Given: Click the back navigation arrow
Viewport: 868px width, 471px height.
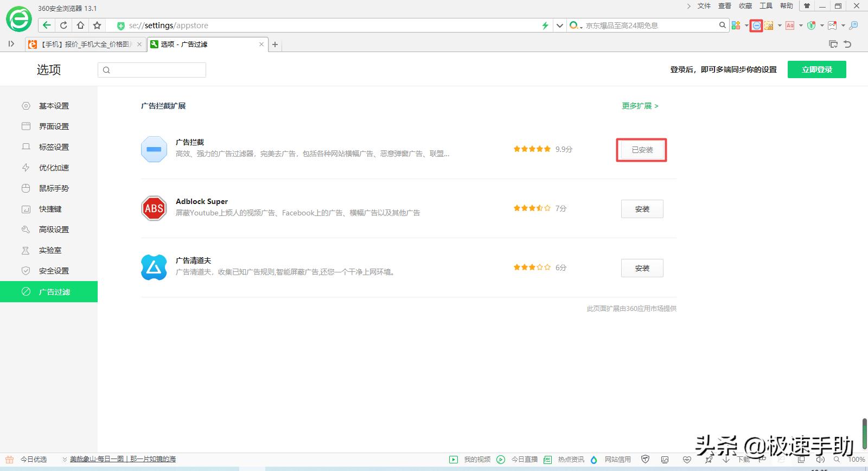Looking at the screenshot, I should [x=47, y=25].
